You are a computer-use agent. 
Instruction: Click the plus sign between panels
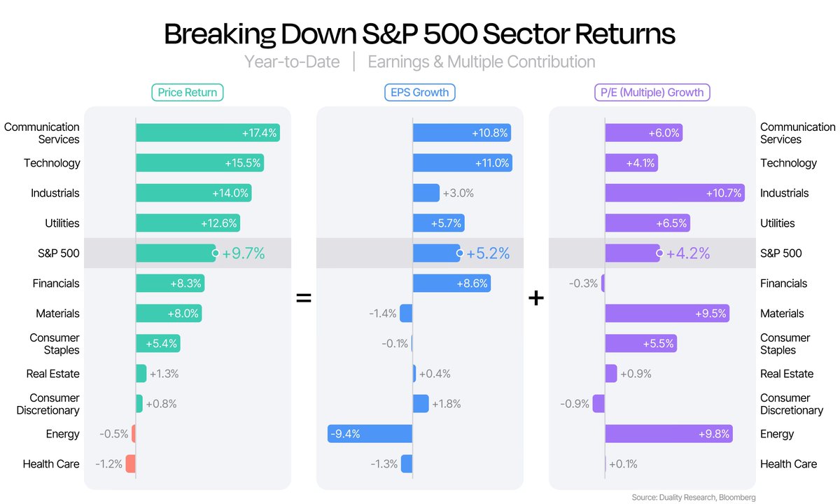tap(535, 297)
